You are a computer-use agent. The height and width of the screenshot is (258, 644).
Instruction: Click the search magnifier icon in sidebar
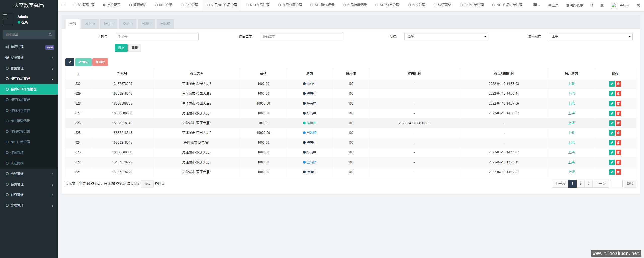click(50, 35)
